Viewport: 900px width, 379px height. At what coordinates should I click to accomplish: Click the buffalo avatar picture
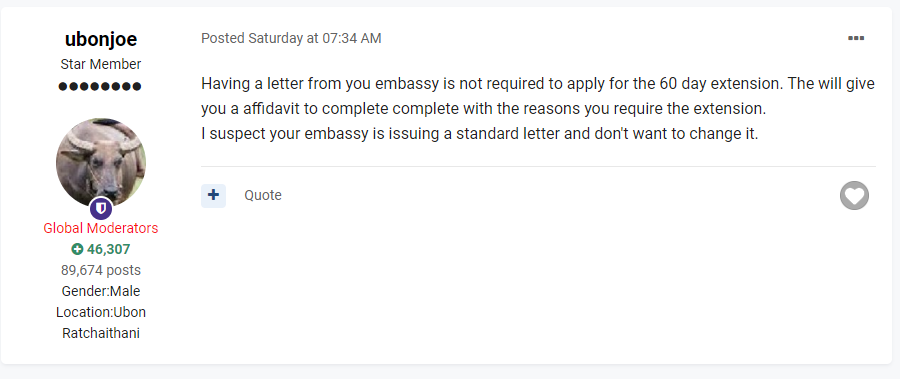[101, 163]
